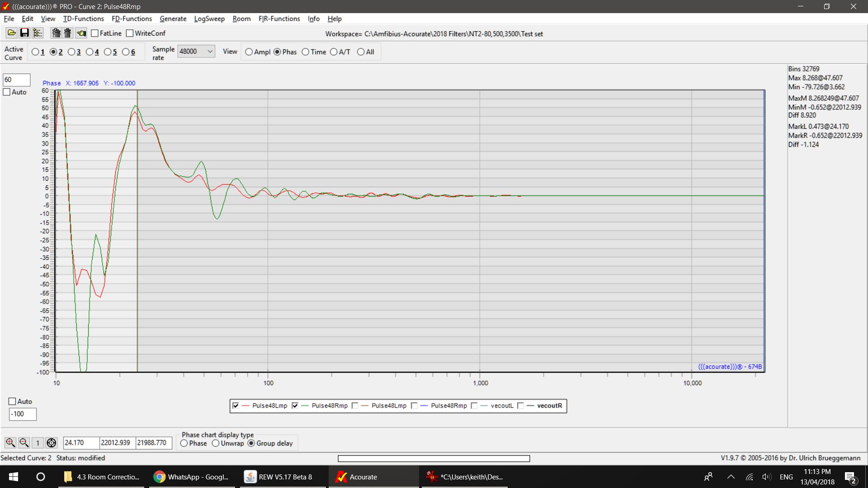
Task: Click the '1' reset zoom button
Action: coord(38,443)
